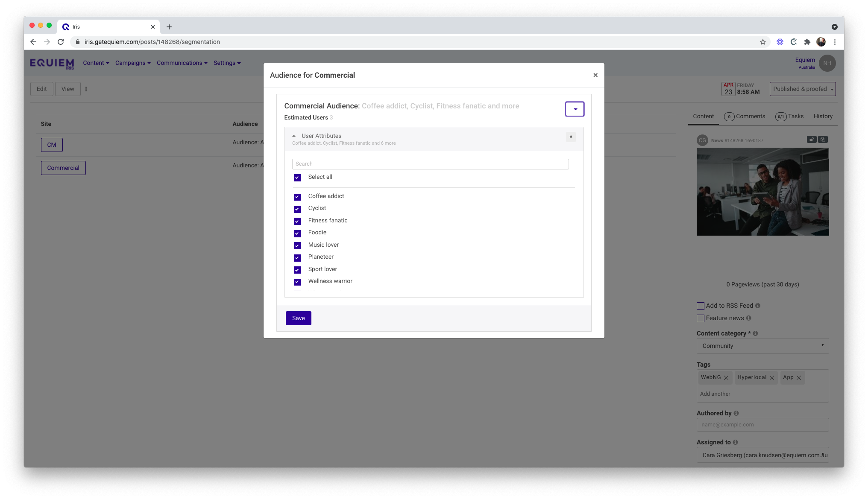Open the Commercial Audience dropdown arrow

574,109
